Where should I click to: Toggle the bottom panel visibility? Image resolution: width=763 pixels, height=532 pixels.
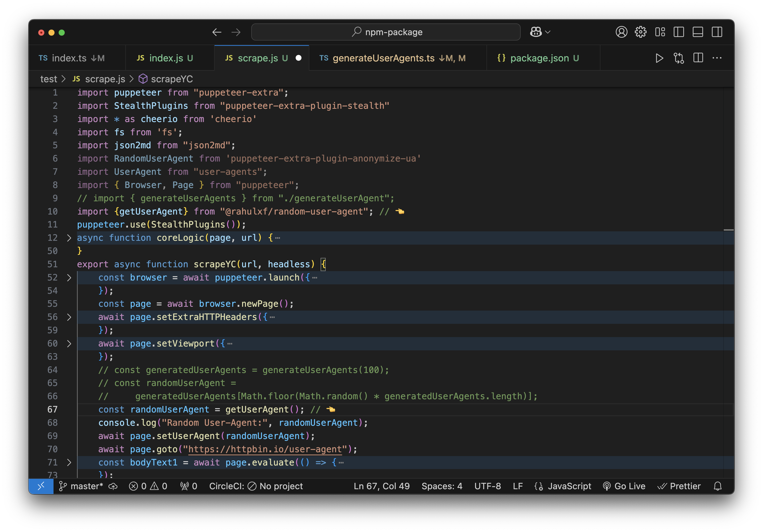(698, 32)
